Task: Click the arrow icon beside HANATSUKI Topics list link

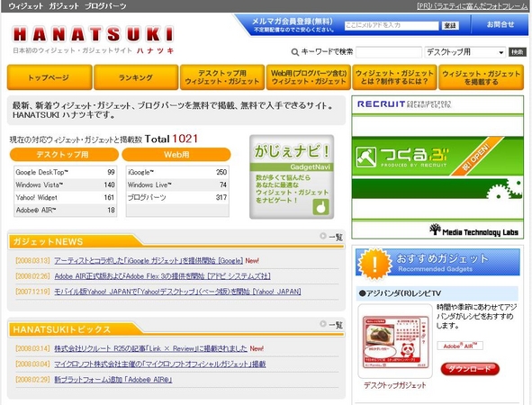Action: point(323,324)
